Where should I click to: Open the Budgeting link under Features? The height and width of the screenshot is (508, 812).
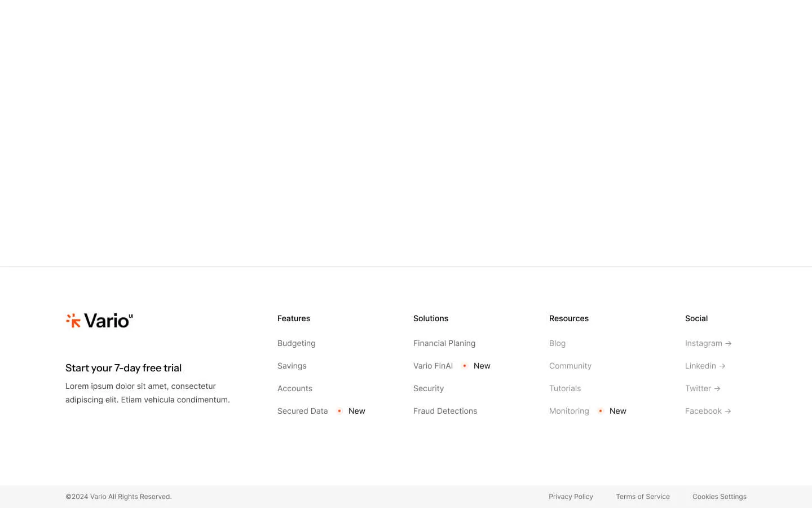(x=296, y=343)
